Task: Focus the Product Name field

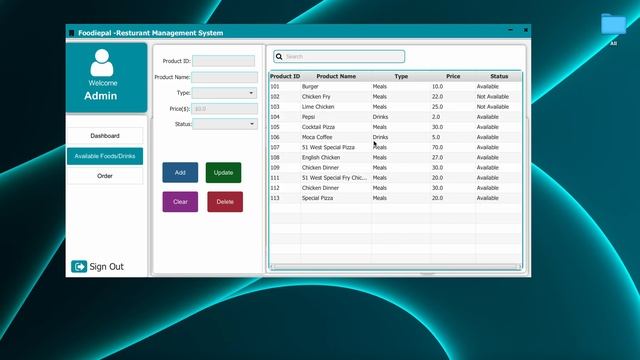Action: tap(224, 77)
